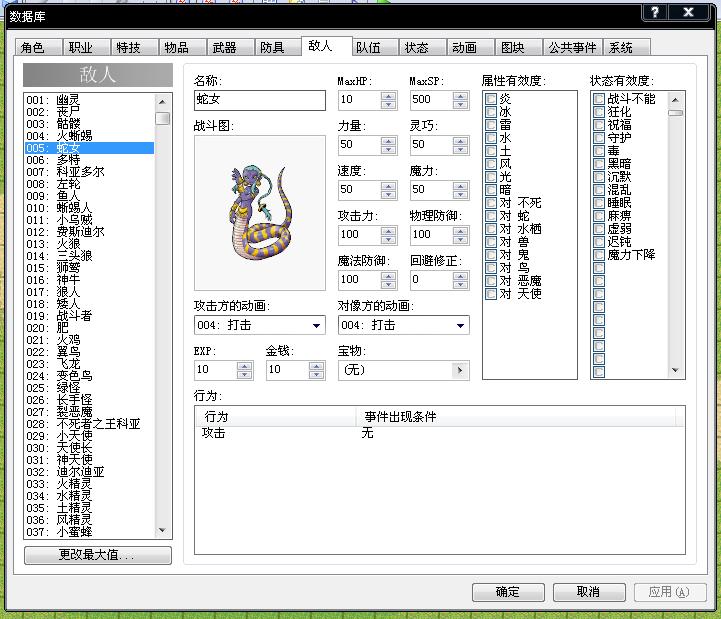Increase the 魔力 value with up arrow
The height and width of the screenshot is (619, 721).
[x=460, y=186]
